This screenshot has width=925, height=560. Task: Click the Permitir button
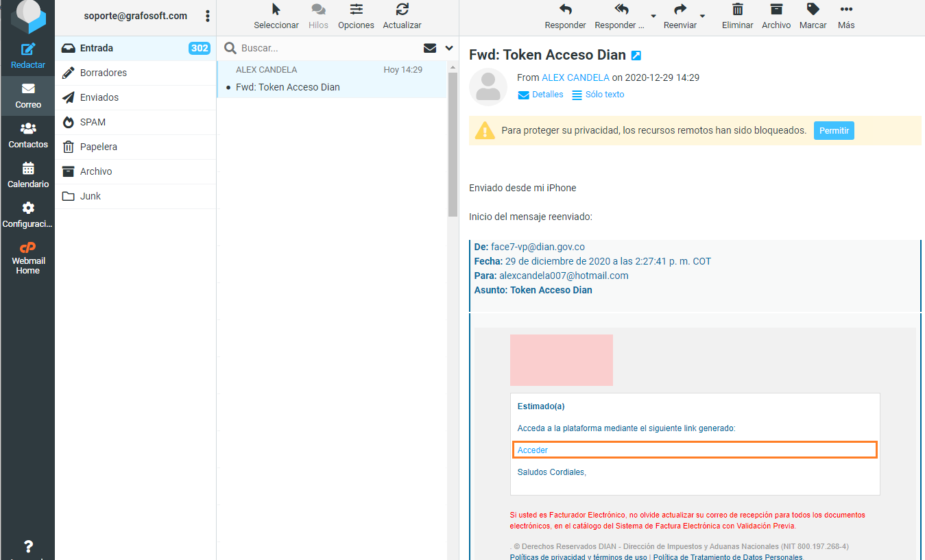pyautogui.click(x=833, y=130)
